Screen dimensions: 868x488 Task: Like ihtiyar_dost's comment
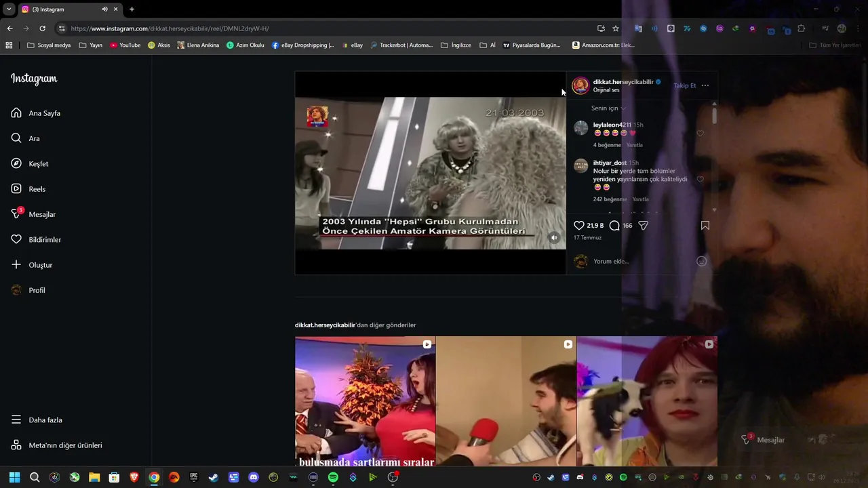tap(701, 180)
